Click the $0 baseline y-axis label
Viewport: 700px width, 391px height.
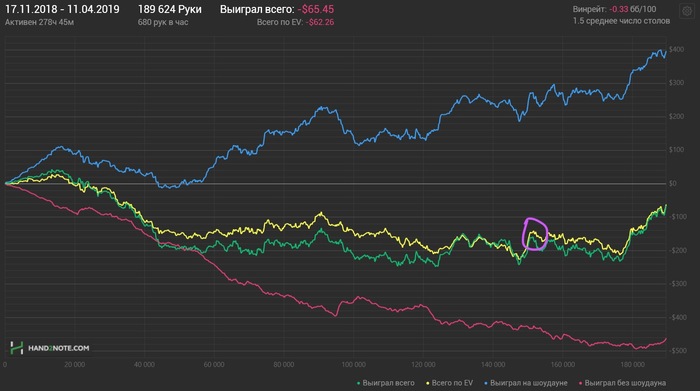pos(672,183)
